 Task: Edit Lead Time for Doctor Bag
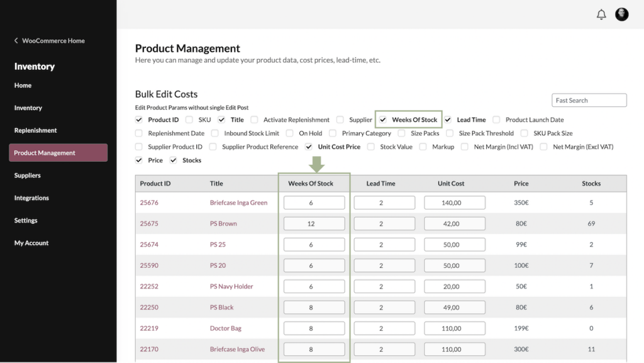[384, 328]
